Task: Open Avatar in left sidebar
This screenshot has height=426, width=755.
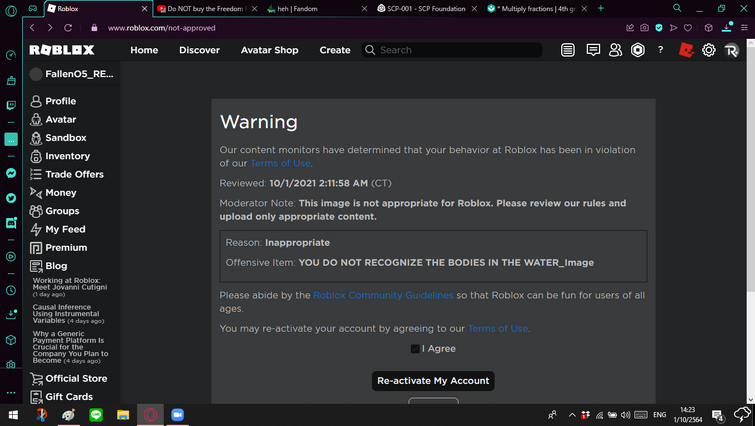Action: pos(53,119)
